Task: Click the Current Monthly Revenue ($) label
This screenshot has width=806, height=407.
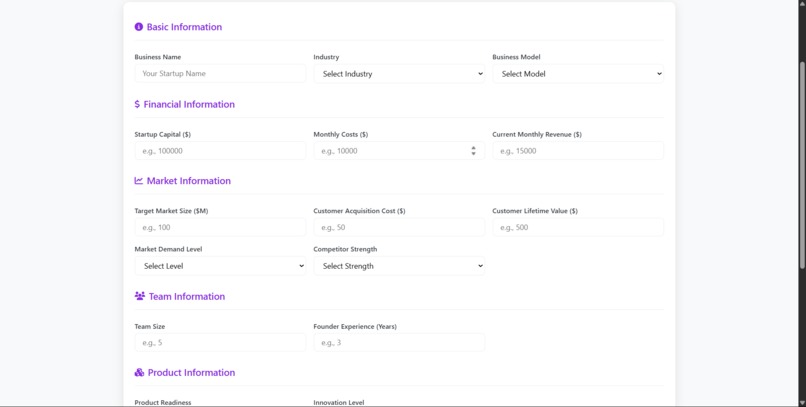Action: (x=537, y=134)
